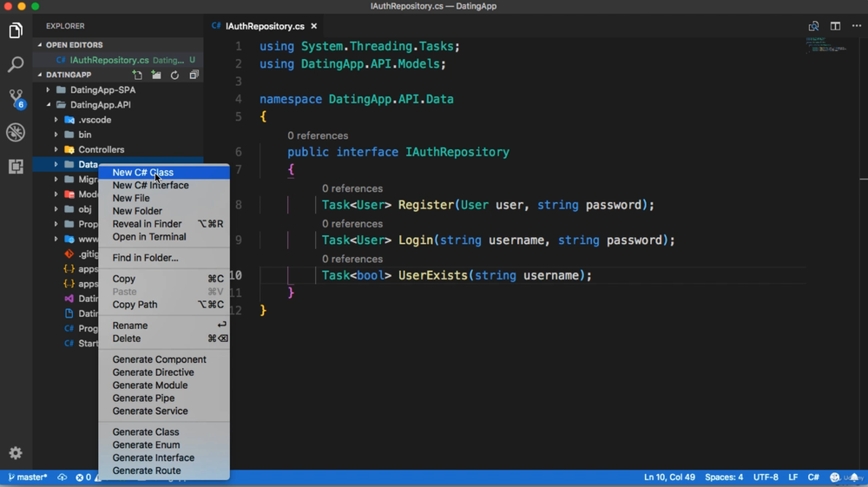Click Spaces: 4 indentation setting

tap(724, 477)
